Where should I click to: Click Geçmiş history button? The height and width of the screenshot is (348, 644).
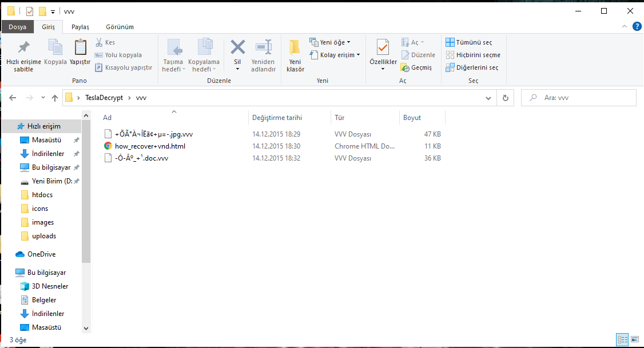click(x=416, y=67)
